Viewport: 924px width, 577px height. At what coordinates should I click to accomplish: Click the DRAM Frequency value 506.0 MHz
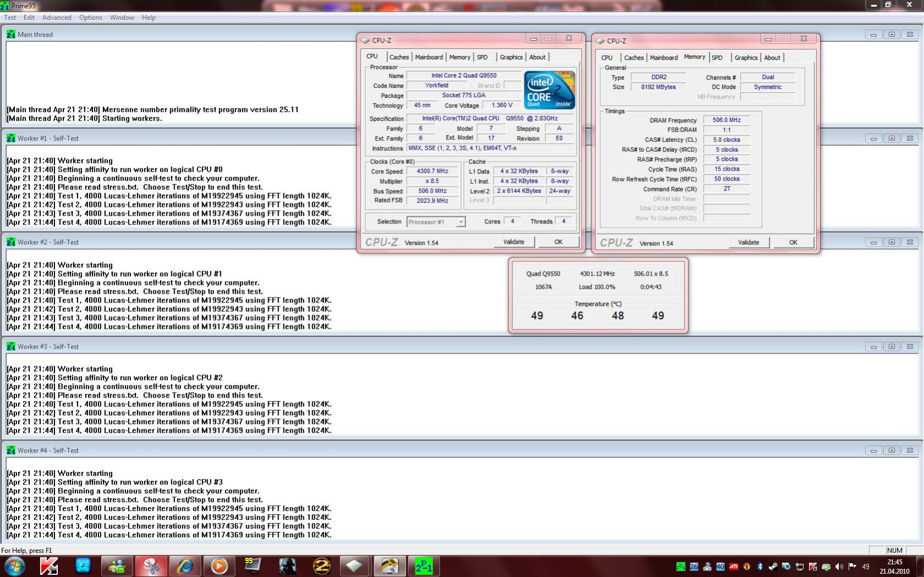(x=726, y=120)
